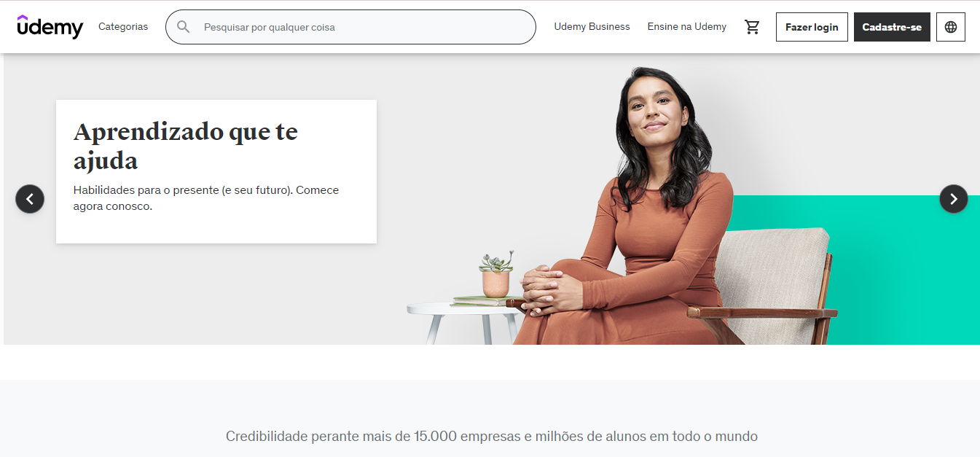The image size is (980, 457).
Task: Click the Fazer login button
Action: pyautogui.click(x=812, y=27)
